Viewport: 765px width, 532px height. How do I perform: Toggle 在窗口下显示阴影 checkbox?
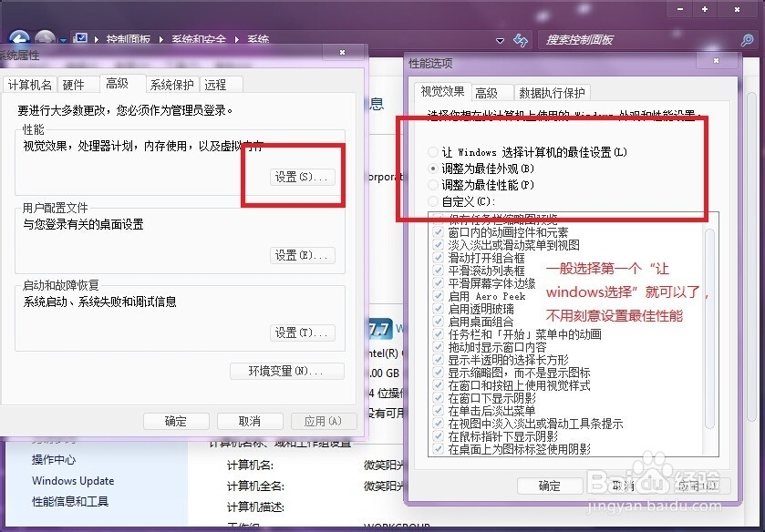pos(438,398)
